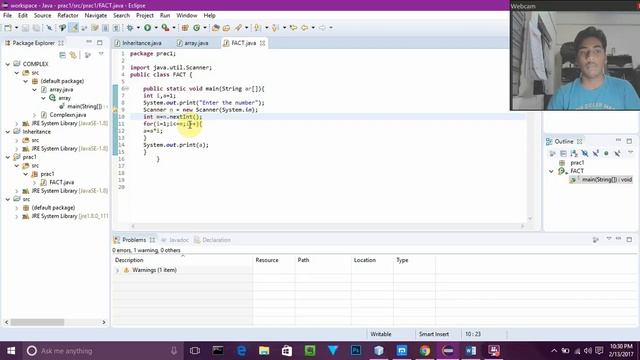Open the Outline view menu arrow

coord(630,153)
